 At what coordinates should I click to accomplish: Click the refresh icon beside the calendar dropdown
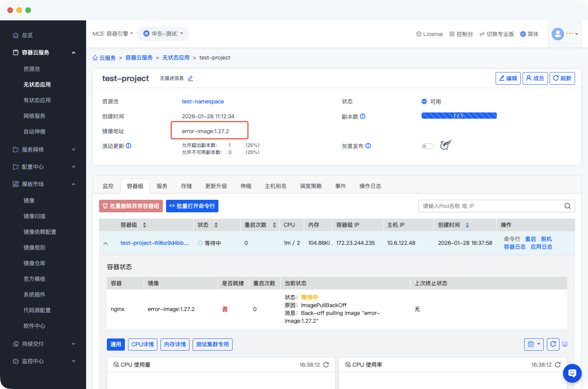pyautogui.click(x=553, y=344)
